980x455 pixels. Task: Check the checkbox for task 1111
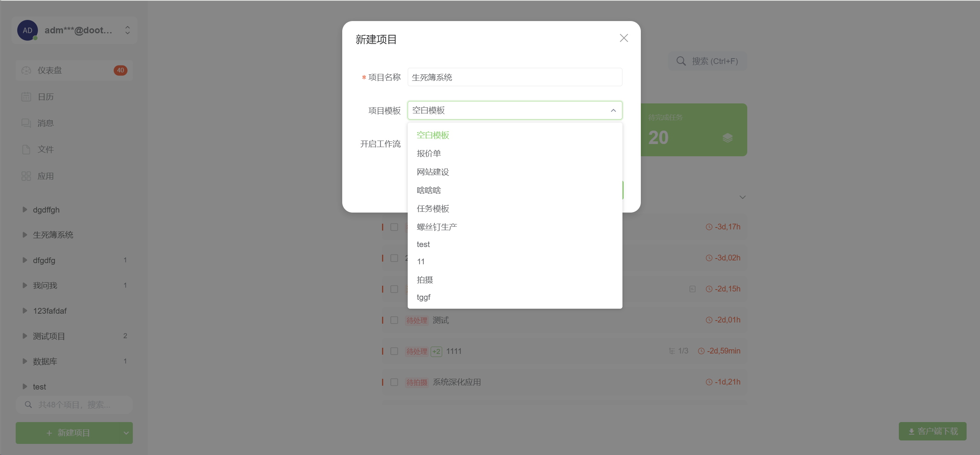pos(394,351)
